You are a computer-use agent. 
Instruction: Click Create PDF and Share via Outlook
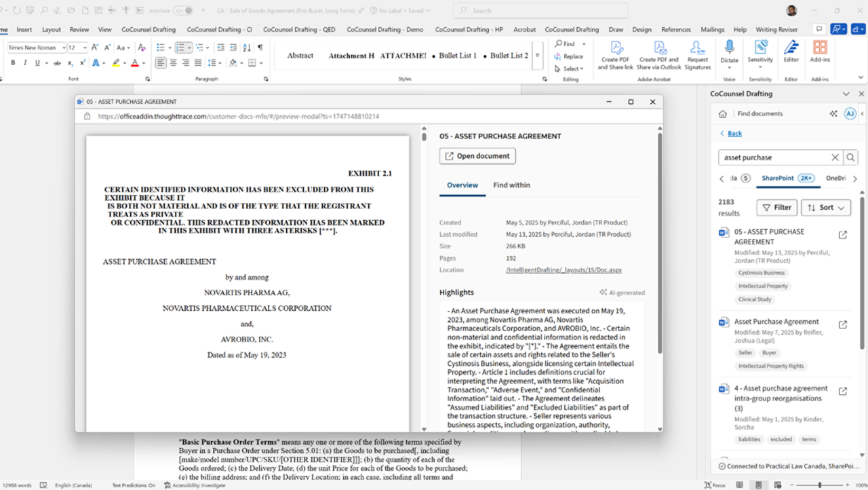coord(658,55)
